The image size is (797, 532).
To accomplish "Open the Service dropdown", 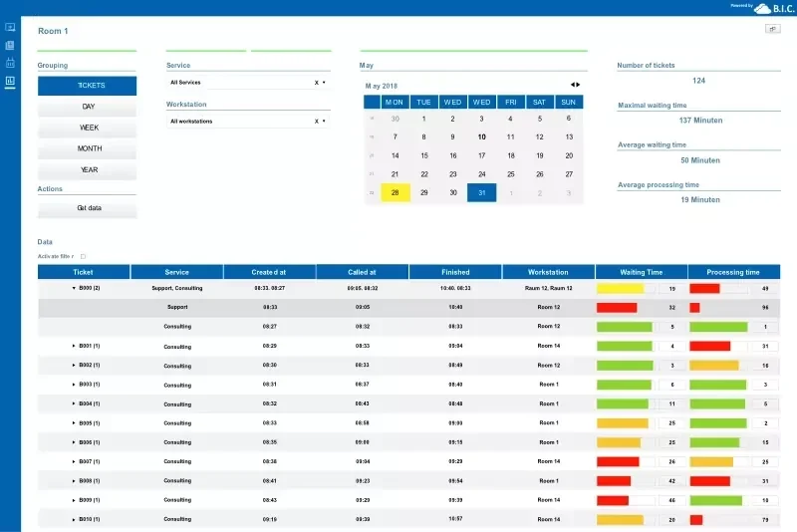I will [x=324, y=83].
